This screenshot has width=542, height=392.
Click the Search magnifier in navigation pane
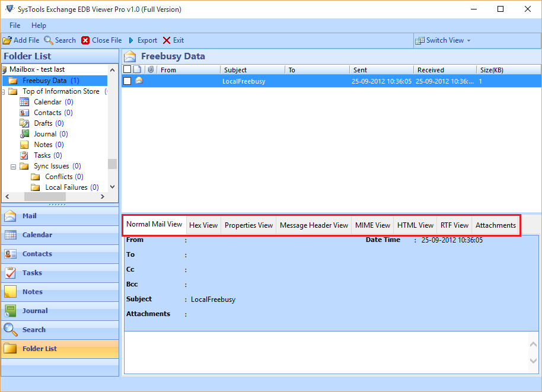point(10,330)
